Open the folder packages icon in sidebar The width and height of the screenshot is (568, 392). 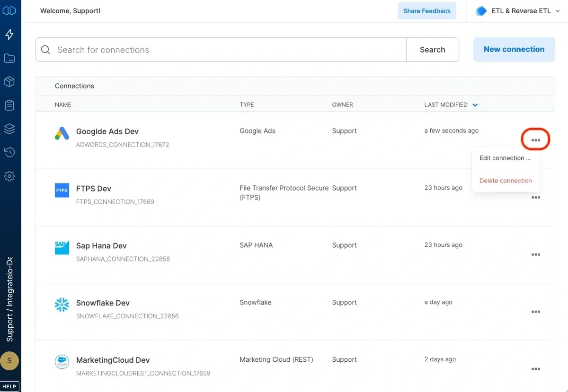[x=10, y=58]
